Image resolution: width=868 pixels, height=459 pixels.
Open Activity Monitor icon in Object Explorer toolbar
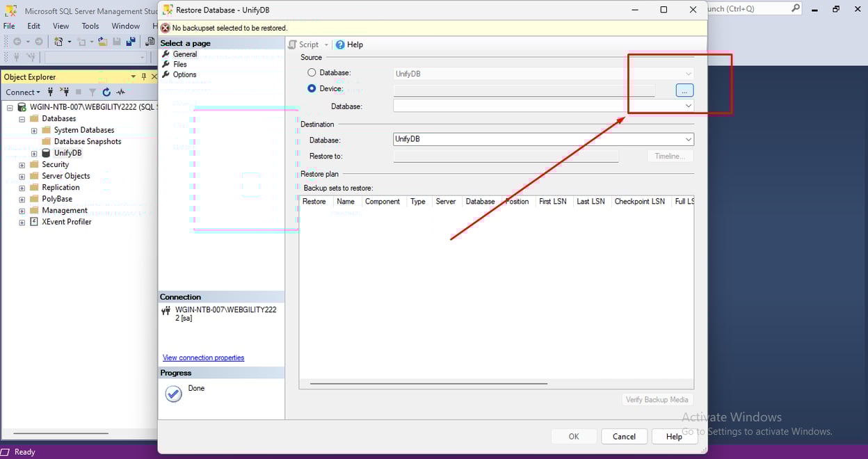click(x=120, y=92)
